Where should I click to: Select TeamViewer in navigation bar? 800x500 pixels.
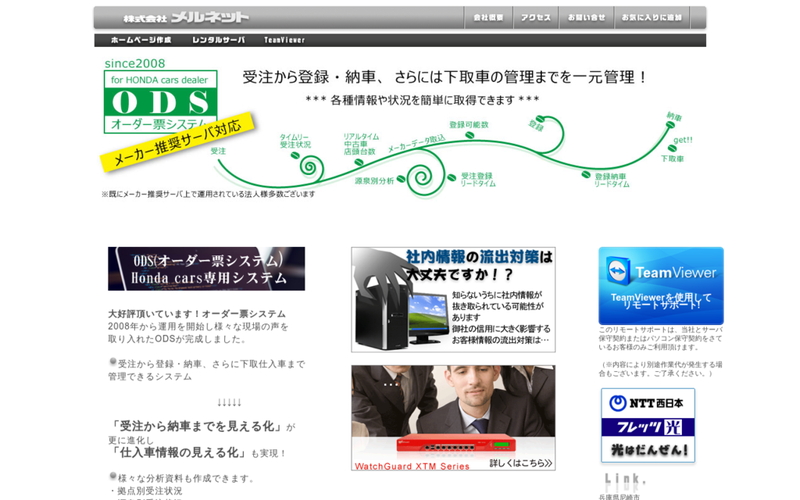(284, 40)
